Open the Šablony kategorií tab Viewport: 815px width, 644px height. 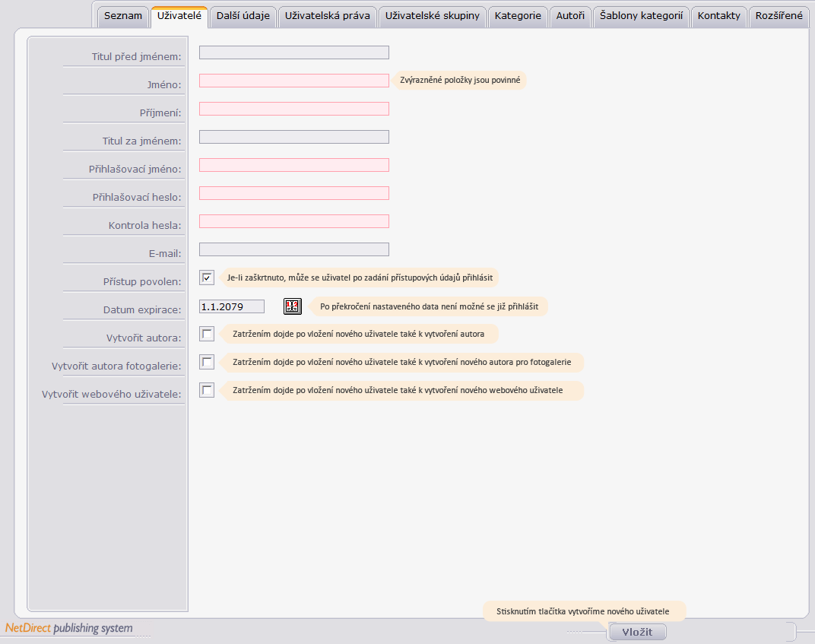click(x=642, y=16)
